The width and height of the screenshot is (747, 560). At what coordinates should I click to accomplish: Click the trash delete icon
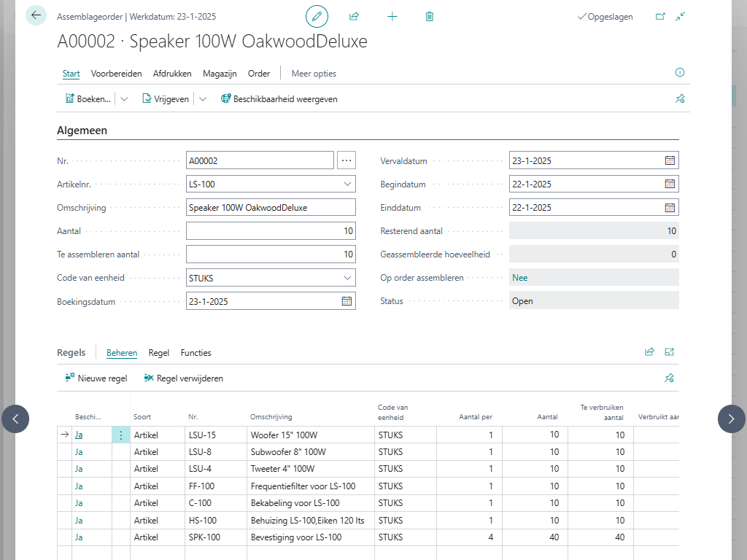click(x=430, y=16)
